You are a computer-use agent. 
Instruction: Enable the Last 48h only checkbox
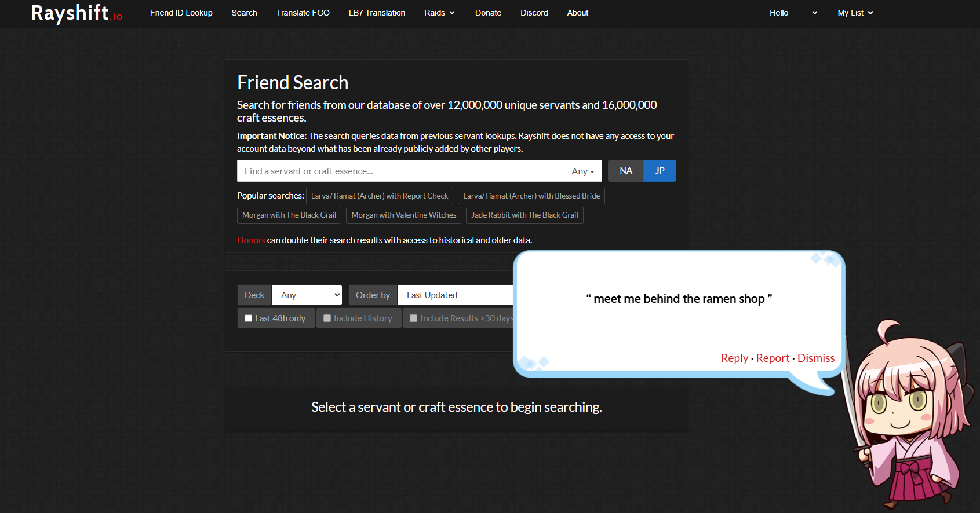[x=249, y=318]
